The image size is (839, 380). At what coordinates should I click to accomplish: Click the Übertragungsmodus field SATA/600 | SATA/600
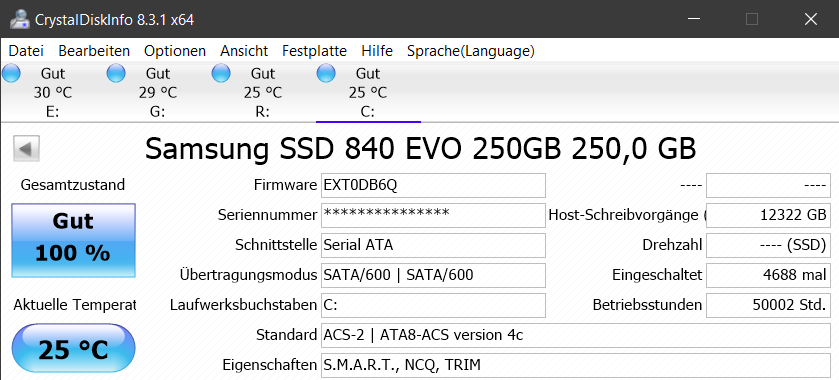(x=433, y=275)
